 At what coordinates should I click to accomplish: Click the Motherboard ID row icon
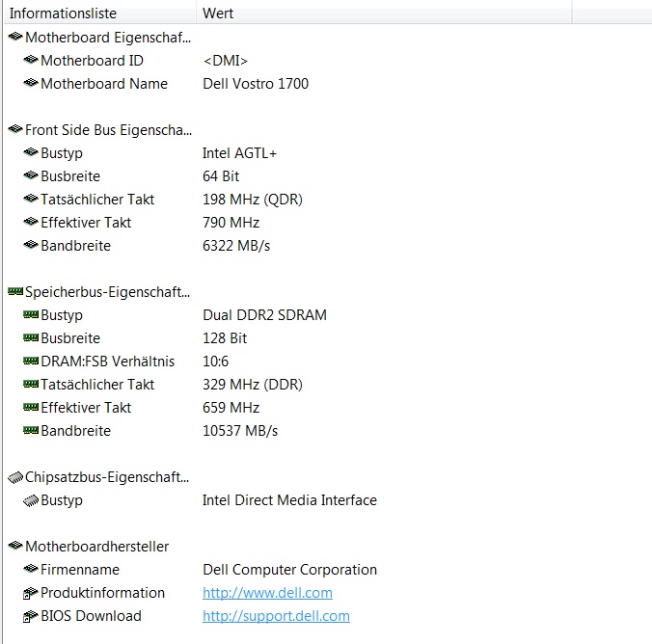[x=31, y=61]
